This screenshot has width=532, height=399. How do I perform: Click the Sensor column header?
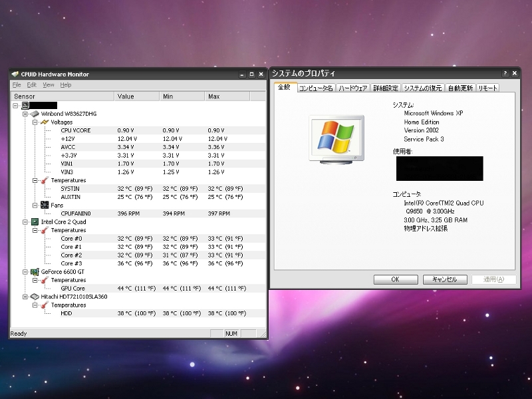point(63,96)
